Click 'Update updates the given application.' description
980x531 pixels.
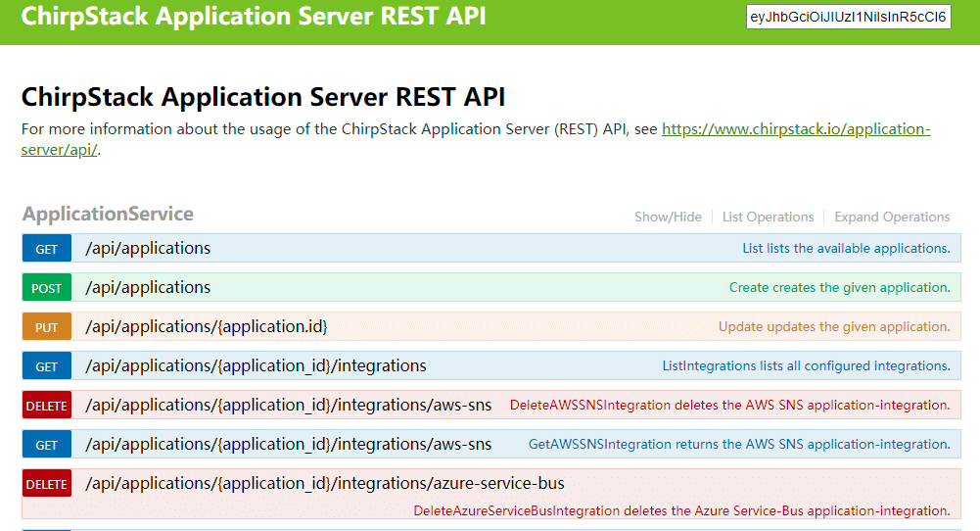tap(834, 327)
